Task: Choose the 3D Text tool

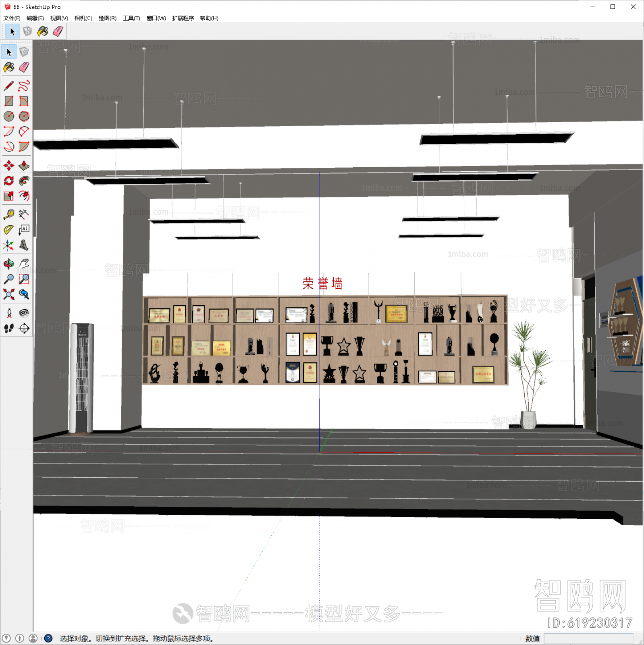Action: click(24, 245)
